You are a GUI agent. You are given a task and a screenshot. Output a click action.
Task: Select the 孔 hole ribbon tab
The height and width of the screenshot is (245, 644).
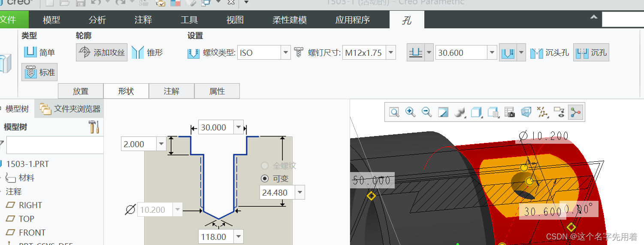click(x=407, y=20)
